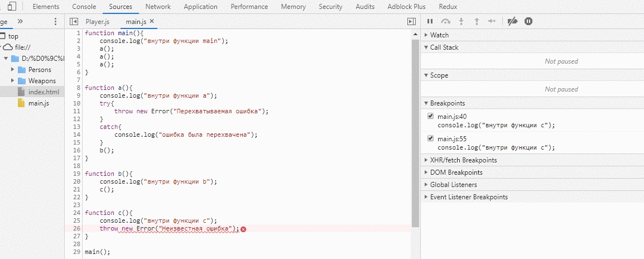Expand the Watch section
The height and width of the screenshot is (259, 644).
(439, 35)
